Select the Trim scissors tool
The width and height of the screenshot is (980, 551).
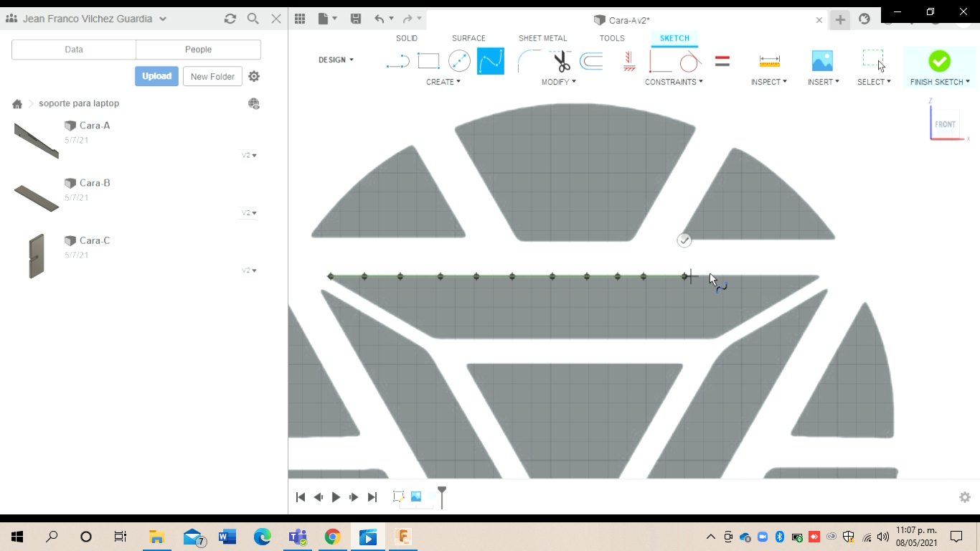(562, 62)
